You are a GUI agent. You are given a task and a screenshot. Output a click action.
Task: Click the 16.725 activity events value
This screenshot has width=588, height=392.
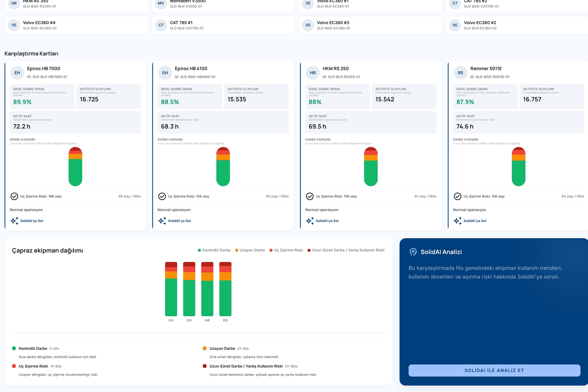(89, 99)
